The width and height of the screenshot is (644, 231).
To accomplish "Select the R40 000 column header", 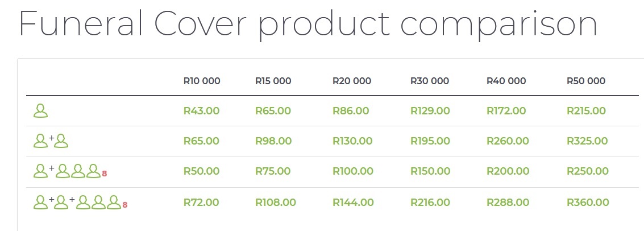I will (506, 81).
